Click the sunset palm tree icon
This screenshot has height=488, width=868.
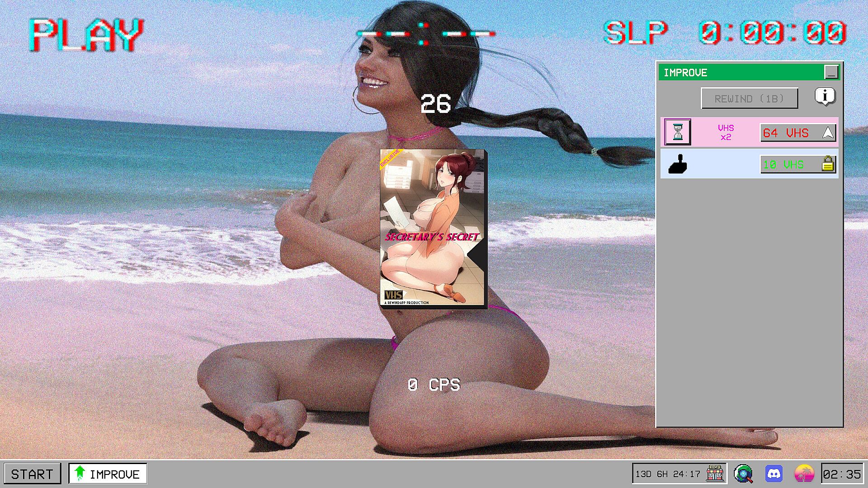tap(804, 474)
